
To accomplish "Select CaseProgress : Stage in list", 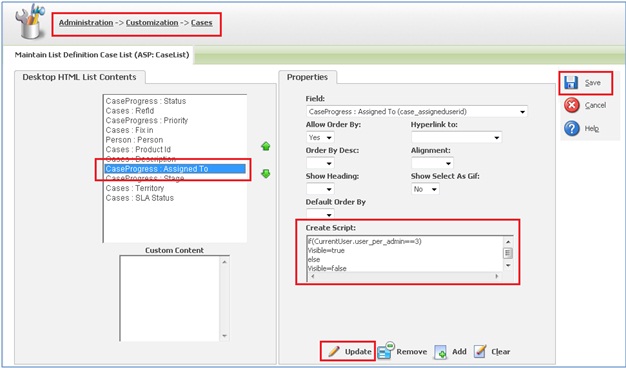I will (145, 178).
